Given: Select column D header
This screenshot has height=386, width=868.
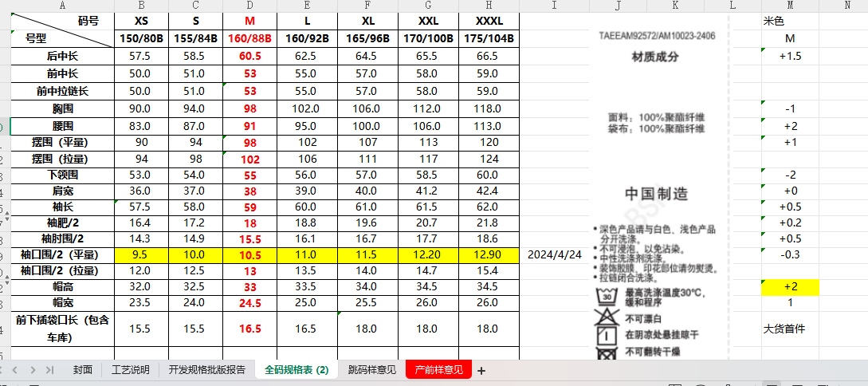Looking at the screenshot, I should click(x=249, y=6).
